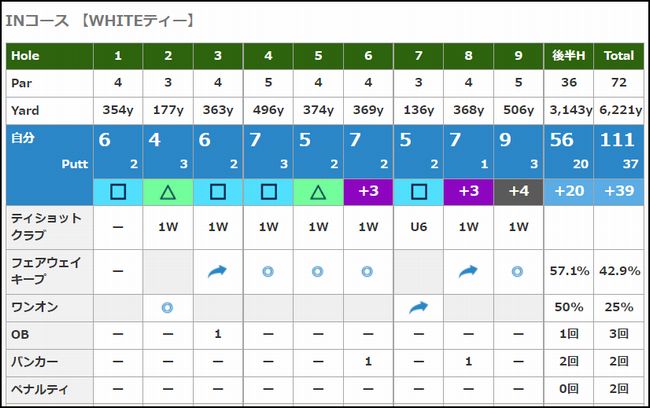Click the one-on circle icon for hole 2

[168, 308]
